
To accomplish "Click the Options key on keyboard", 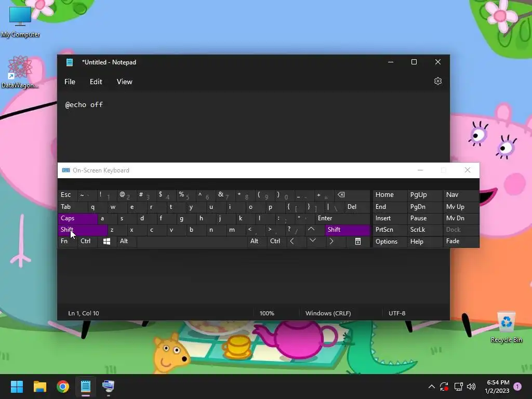I will [390, 242].
